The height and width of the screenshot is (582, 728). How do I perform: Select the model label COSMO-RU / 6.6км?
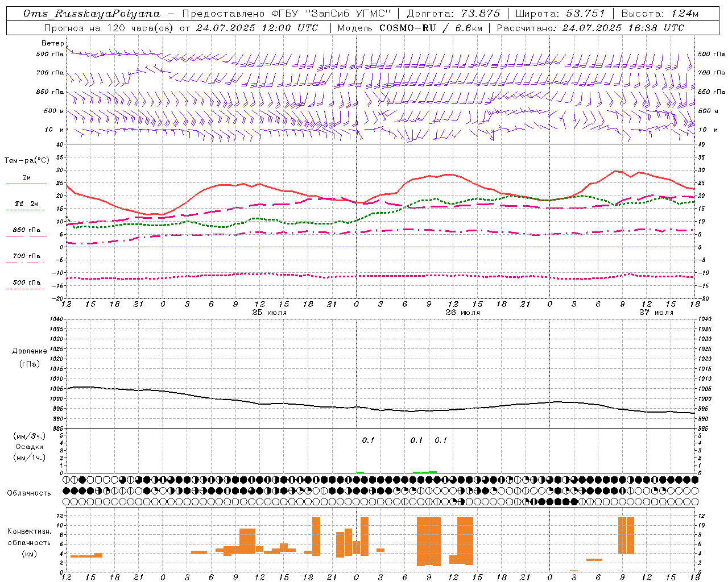431,28
